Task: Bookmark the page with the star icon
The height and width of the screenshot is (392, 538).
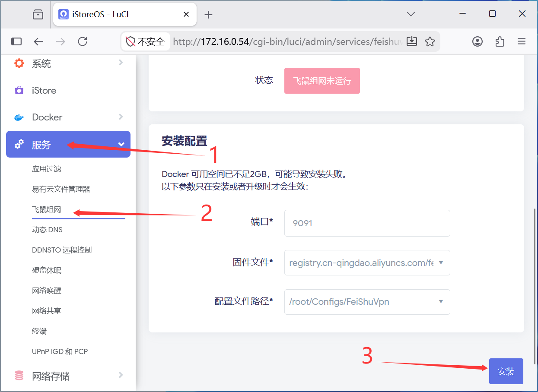Action: coord(430,41)
